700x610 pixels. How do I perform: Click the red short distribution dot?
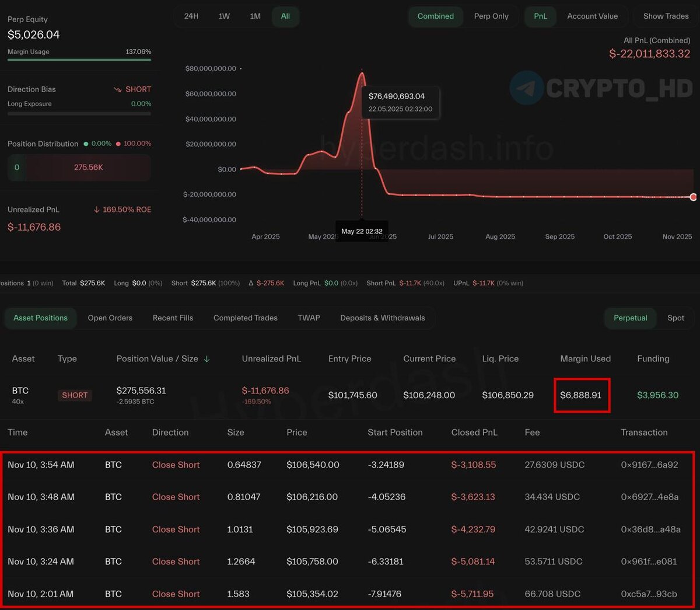pyautogui.click(x=118, y=144)
